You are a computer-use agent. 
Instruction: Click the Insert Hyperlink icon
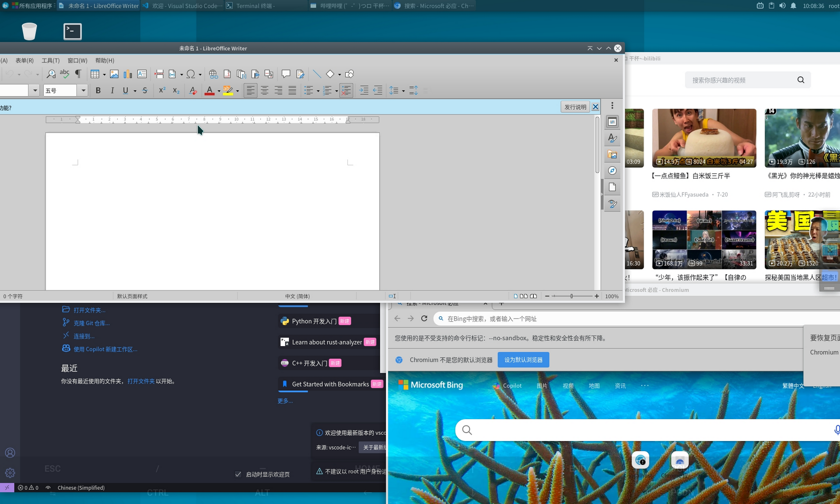pyautogui.click(x=213, y=74)
